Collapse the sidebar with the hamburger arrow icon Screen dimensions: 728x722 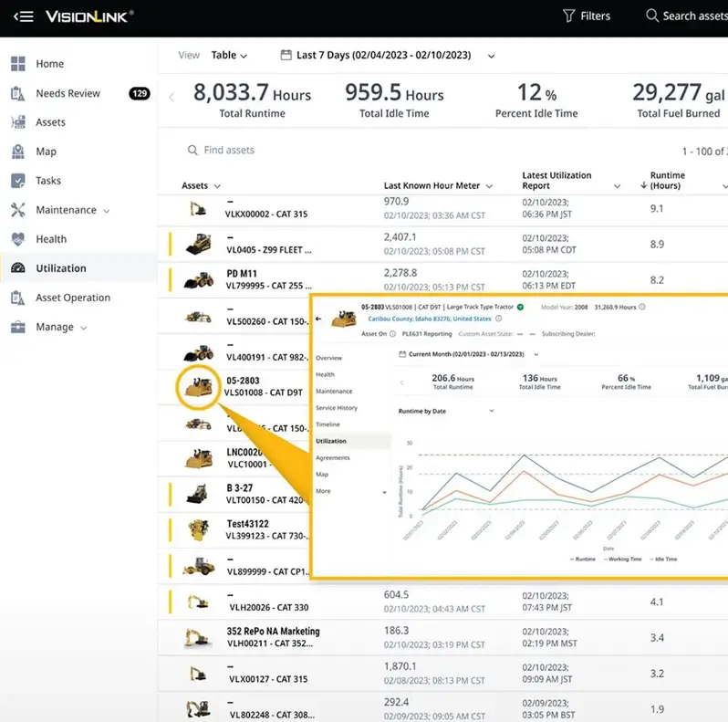tap(25, 16)
